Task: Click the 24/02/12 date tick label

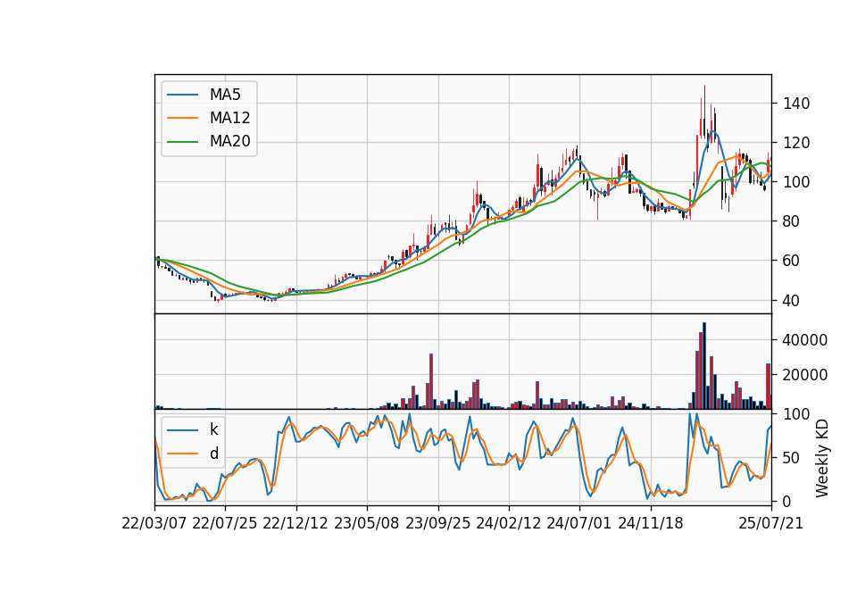Action: click(x=508, y=523)
